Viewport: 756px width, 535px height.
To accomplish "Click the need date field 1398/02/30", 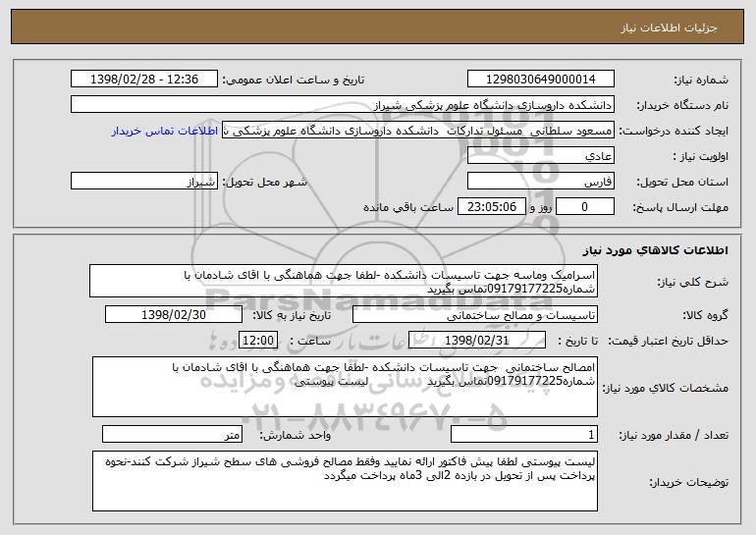I will (174, 315).
